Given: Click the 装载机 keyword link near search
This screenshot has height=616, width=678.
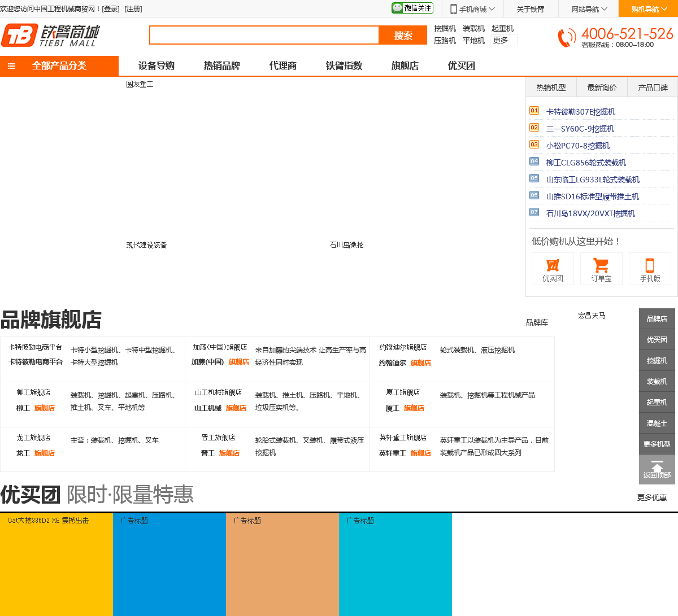Looking at the screenshot, I should coord(473,28).
